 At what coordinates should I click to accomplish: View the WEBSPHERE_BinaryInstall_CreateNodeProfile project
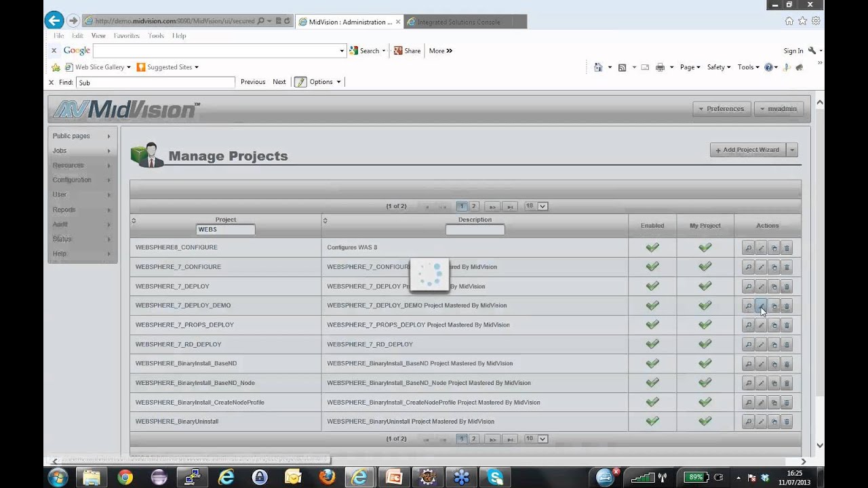pos(748,403)
